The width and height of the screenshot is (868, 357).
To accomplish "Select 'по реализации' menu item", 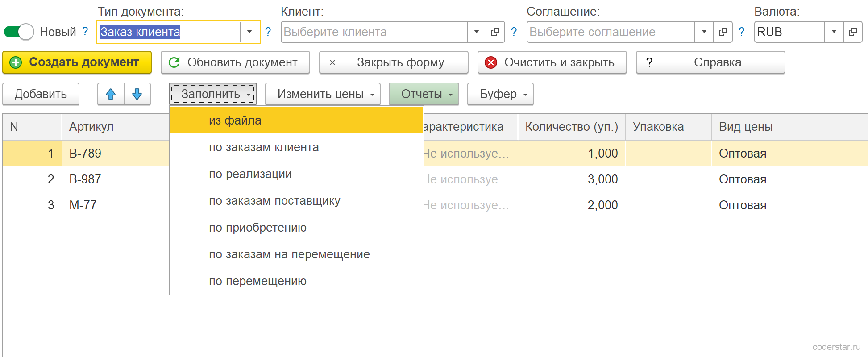I will click(x=296, y=174).
